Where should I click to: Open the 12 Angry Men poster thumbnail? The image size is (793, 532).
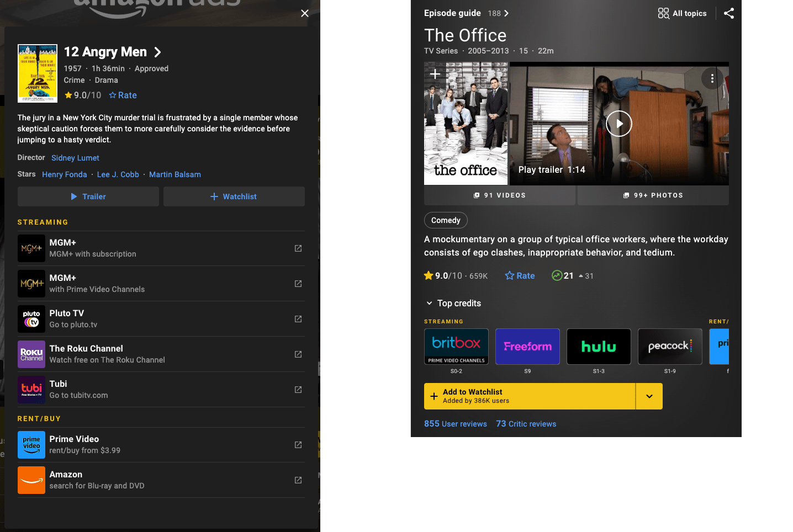click(38, 73)
